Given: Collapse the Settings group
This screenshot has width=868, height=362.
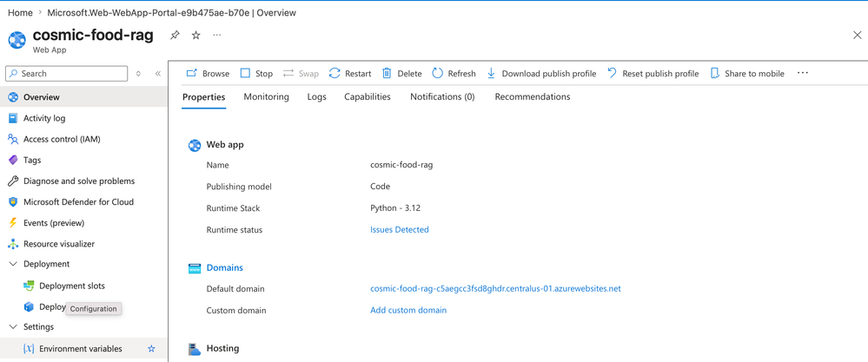Looking at the screenshot, I should coord(13,326).
